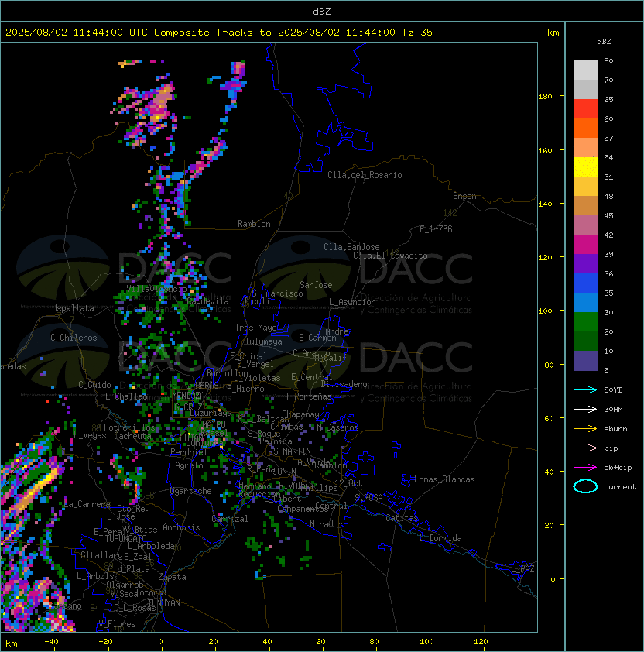Click the 140 km tick on right axis
This screenshot has height=652, width=644.
coord(545,204)
